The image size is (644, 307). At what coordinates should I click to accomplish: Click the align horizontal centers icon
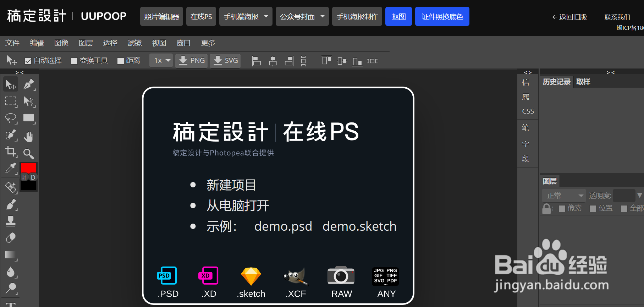pos(273,61)
